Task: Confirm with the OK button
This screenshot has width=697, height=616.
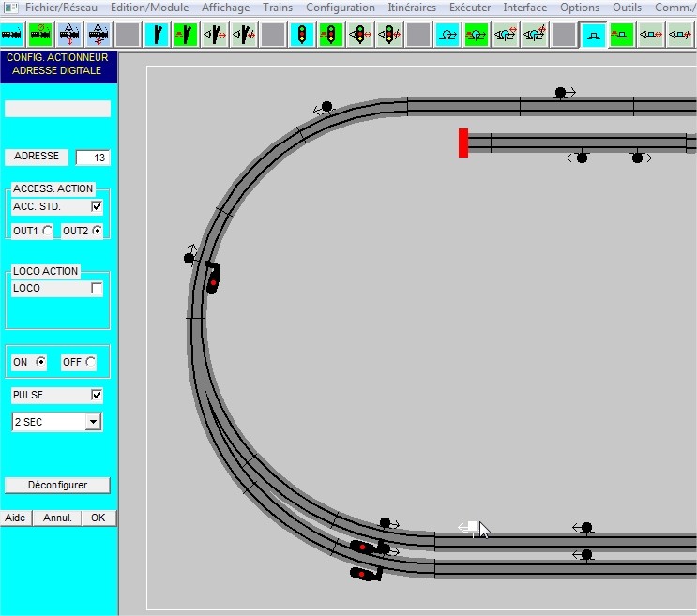Action: (x=98, y=518)
